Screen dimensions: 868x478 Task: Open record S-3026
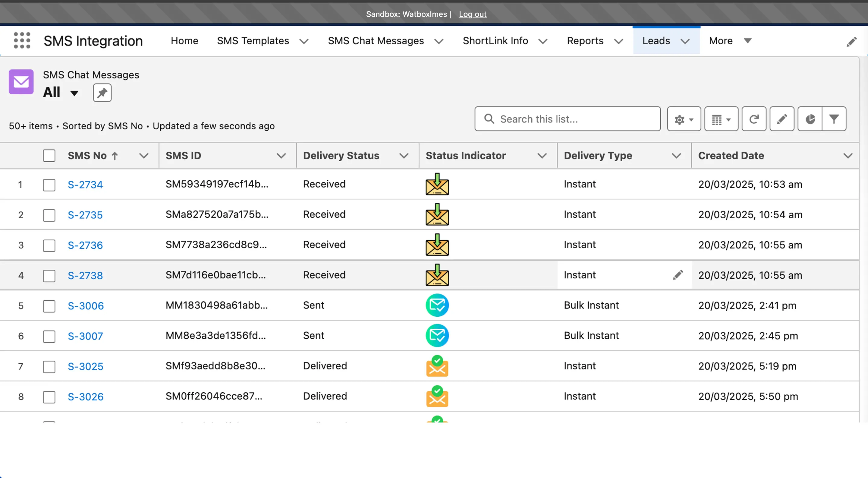coord(86,397)
